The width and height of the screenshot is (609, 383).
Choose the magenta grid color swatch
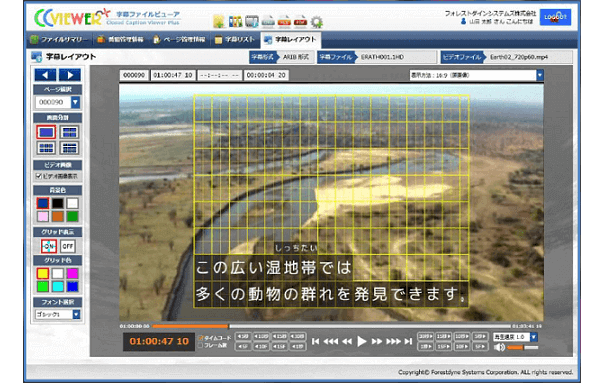pos(72,273)
